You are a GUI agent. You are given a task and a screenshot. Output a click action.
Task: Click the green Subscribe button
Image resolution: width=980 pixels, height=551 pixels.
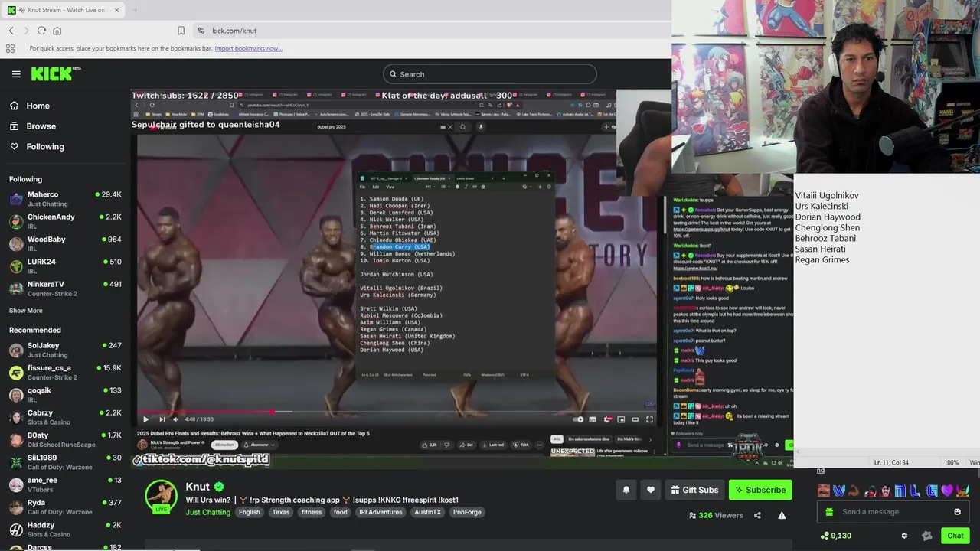(760, 490)
